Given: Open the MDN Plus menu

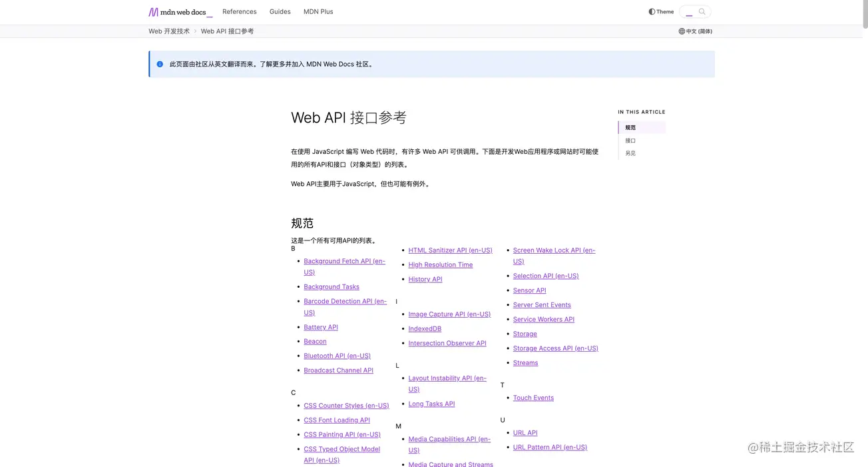Looking at the screenshot, I should tap(318, 12).
